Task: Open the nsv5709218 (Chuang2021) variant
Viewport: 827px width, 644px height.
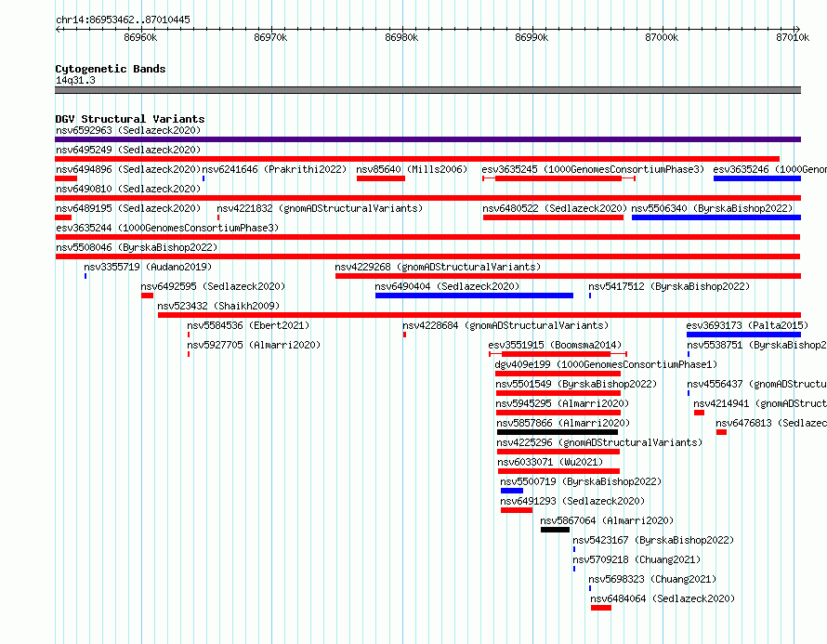Action: coord(637,559)
